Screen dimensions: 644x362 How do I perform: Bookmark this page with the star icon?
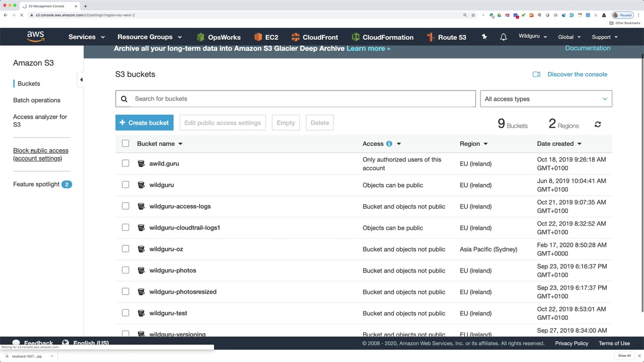pyautogui.click(x=473, y=15)
